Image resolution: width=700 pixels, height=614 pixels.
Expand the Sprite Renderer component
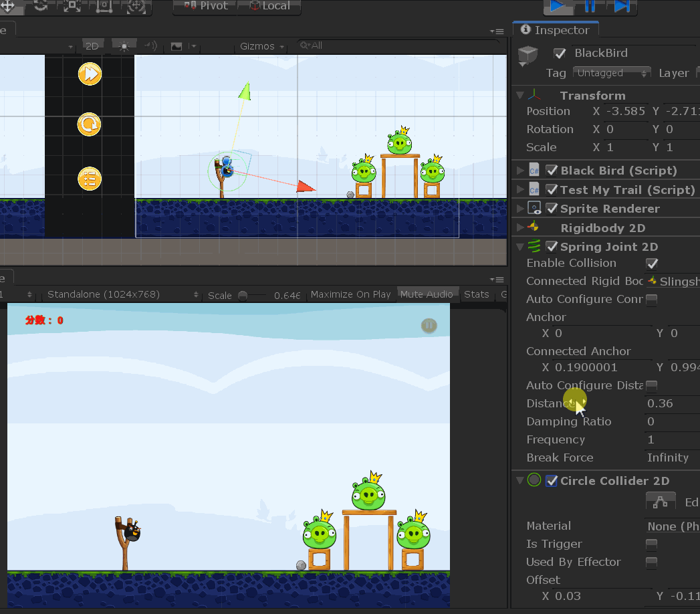[519, 209]
